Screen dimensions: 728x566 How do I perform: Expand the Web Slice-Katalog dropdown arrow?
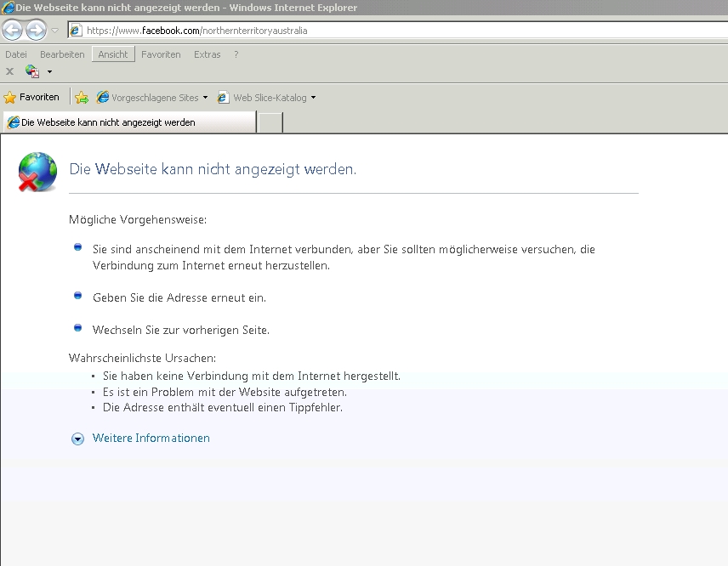313,98
